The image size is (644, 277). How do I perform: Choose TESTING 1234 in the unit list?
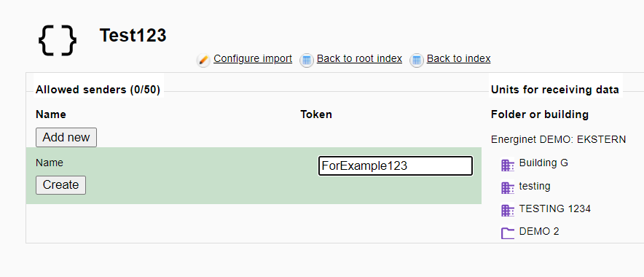[555, 208]
